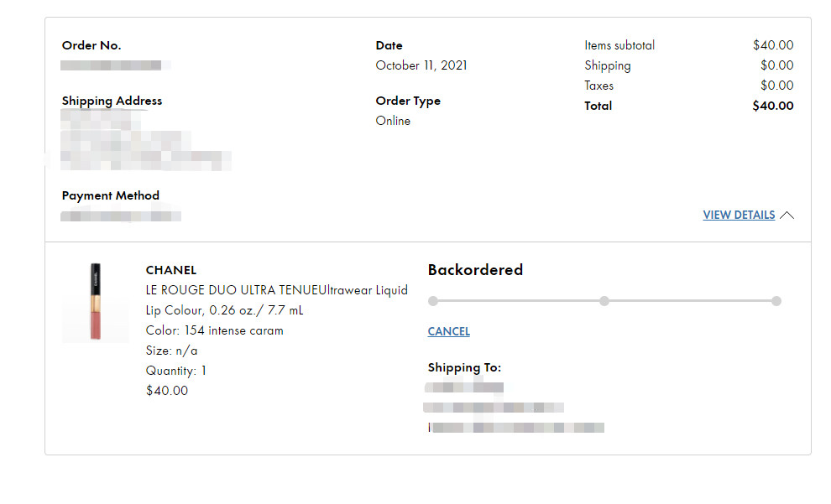Click the October 11, 2021 order date
Screen dimensions: 831x504
click(421, 65)
